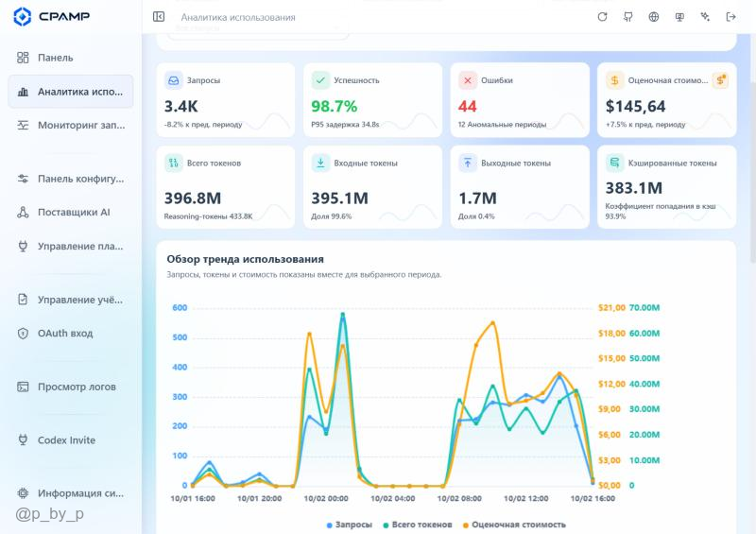Viewport: 756px width, 534px height.
Task: Click the 70.00M token axis label
Action: coord(644,308)
